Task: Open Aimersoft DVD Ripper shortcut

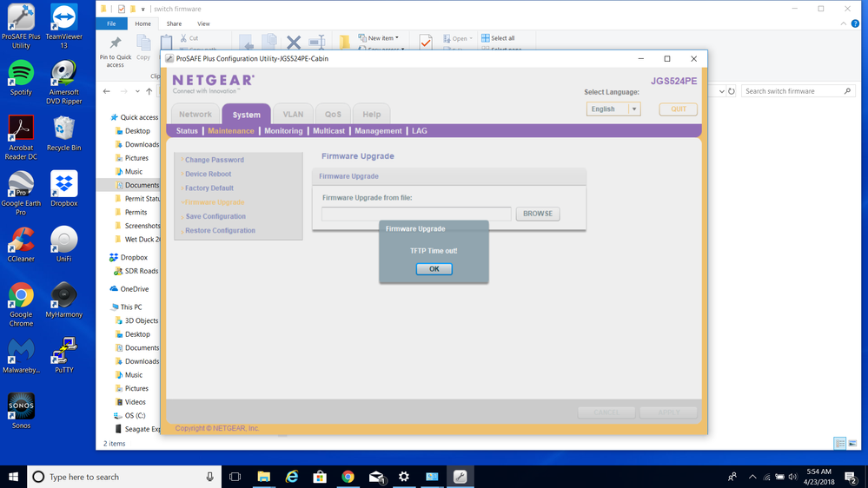Action: pos(63,82)
